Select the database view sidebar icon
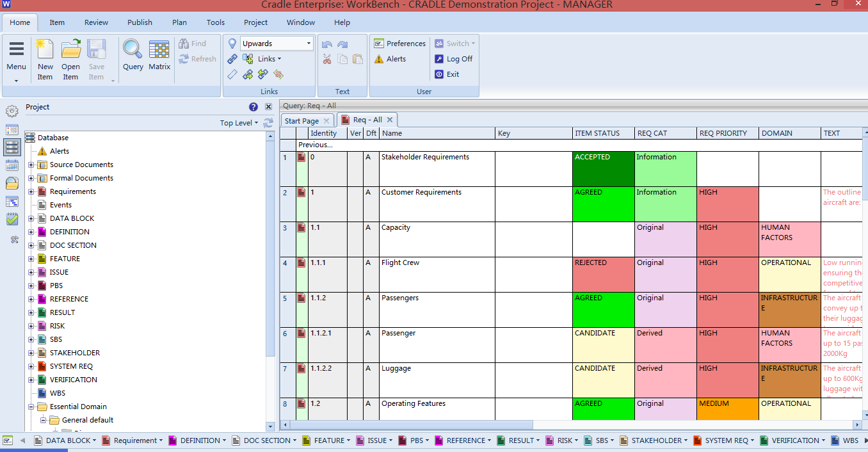This screenshot has width=868, height=452. point(12,147)
